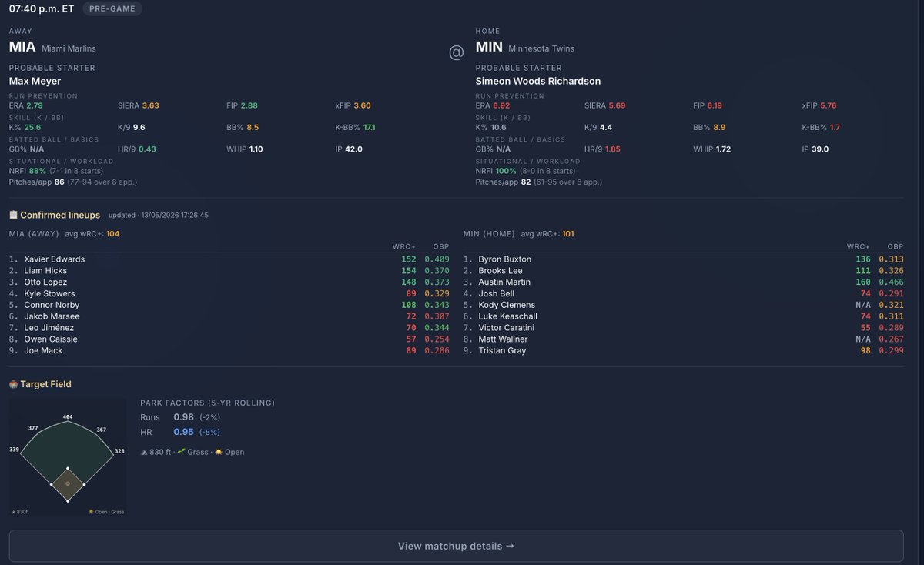Viewport: 924px width, 565px height.
Task: Select Tristan Gray in the Twins lineup
Action: 502,350
